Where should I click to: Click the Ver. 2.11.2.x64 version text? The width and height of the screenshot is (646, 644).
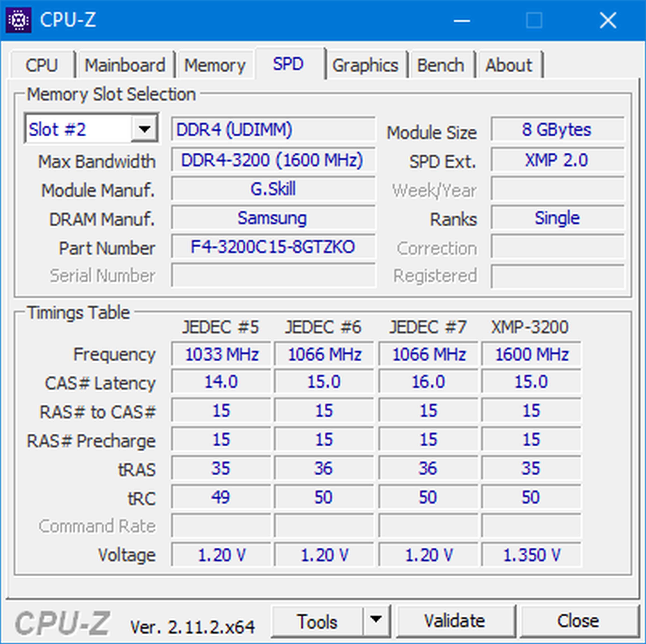[x=193, y=627]
